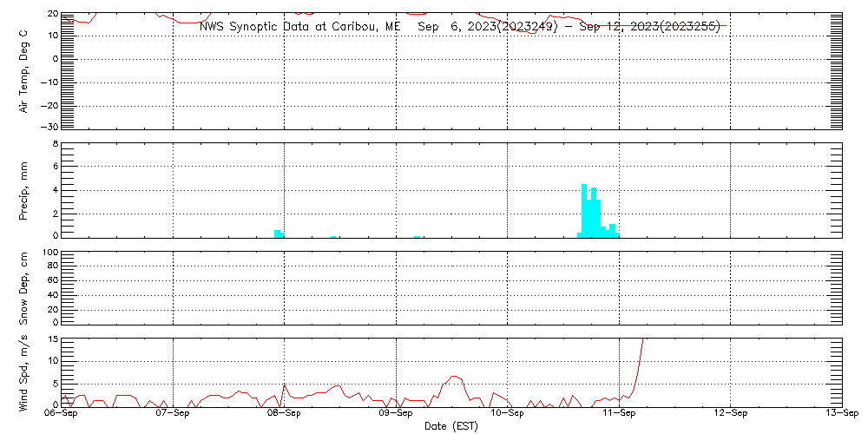Screen dimensions: 868x434
Task: Click the small cyan precipitation bar near 08-Sep
Action: click(278, 233)
